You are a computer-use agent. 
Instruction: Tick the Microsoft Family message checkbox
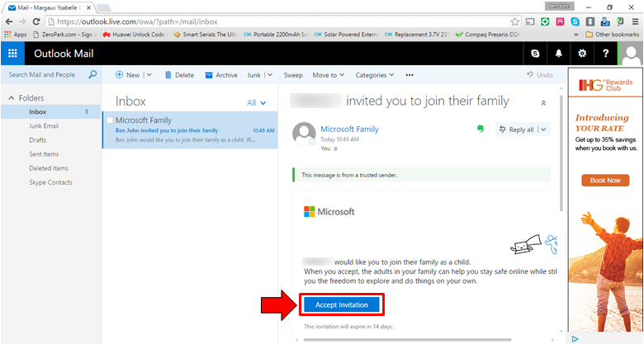coord(109,120)
